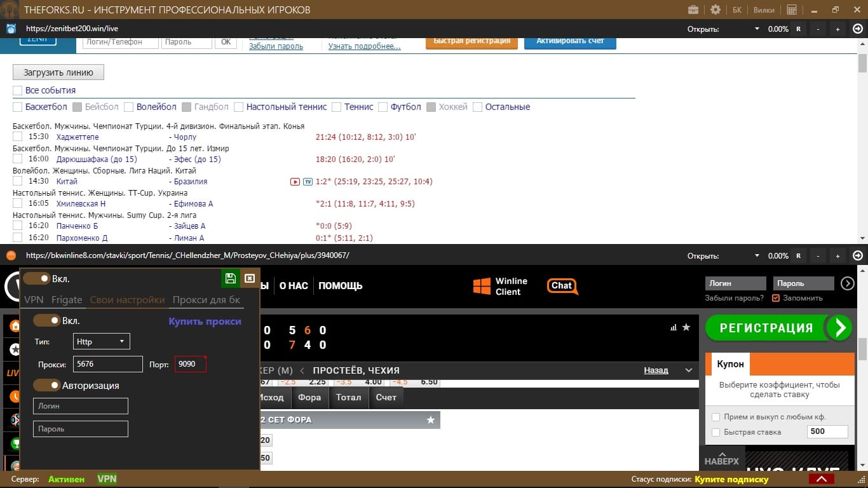Click the Порт field showing 9090
Screen dimensions: 868x488
coord(191,364)
